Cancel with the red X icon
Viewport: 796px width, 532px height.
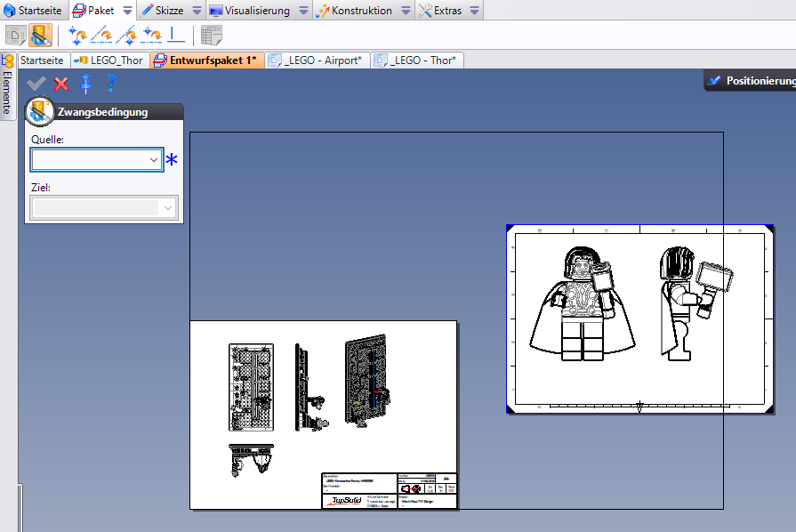(x=61, y=84)
